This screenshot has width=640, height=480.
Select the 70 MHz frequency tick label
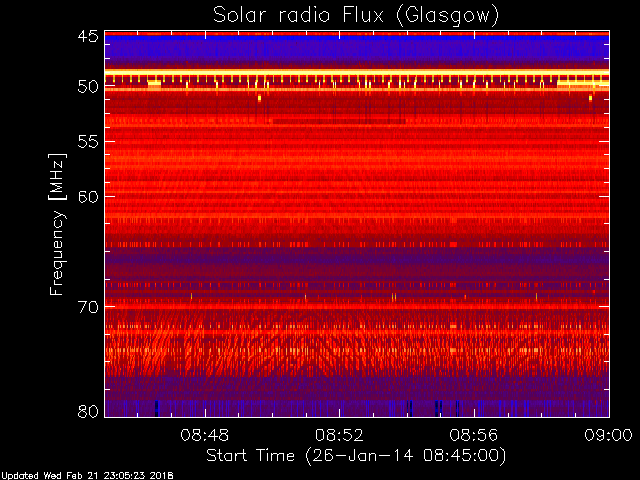point(88,307)
